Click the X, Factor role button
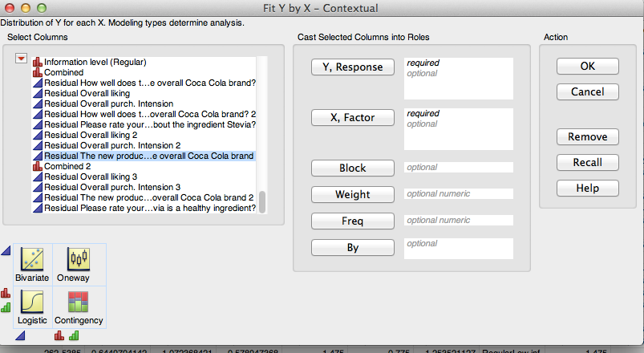The width and height of the screenshot is (644, 353). pyautogui.click(x=352, y=117)
